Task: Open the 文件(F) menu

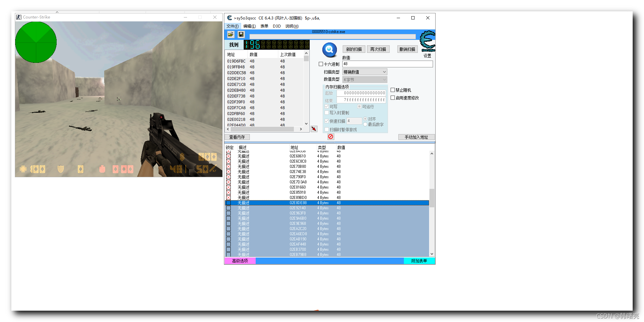Action: pos(233,26)
